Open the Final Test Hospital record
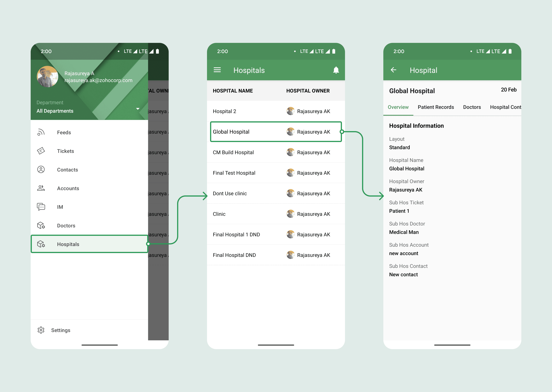Viewport: 552px width, 392px height. pos(275,173)
